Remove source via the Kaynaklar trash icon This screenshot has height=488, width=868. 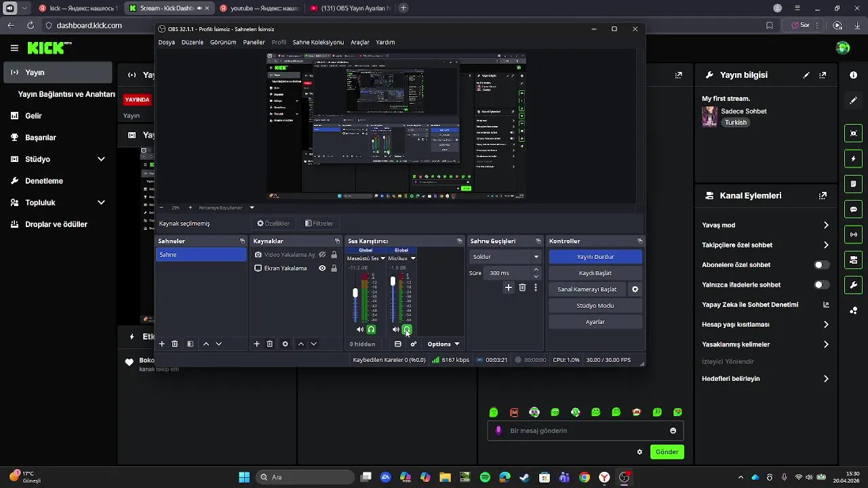[269, 344]
